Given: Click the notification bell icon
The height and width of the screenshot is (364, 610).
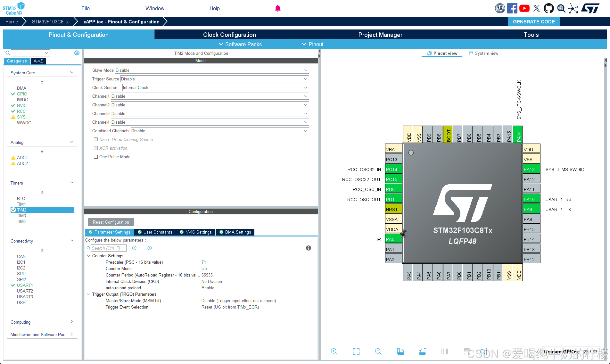Looking at the screenshot, I should pos(278,8).
